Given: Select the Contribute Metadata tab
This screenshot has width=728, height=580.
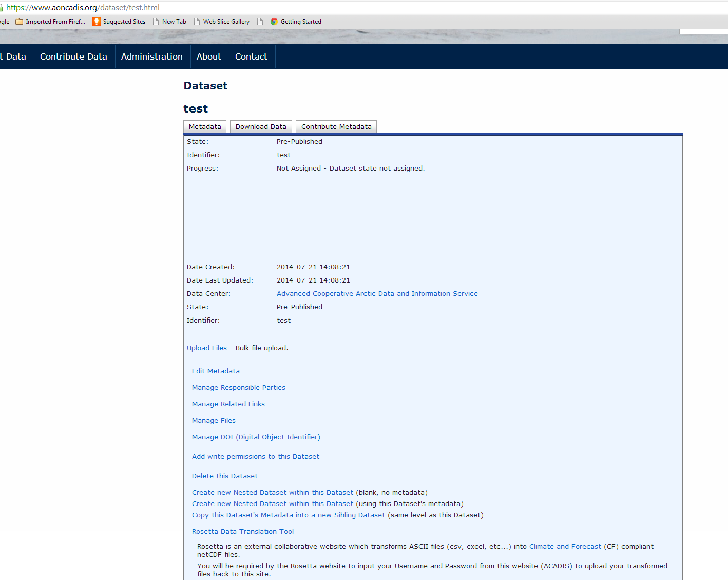Looking at the screenshot, I should (336, 127).
